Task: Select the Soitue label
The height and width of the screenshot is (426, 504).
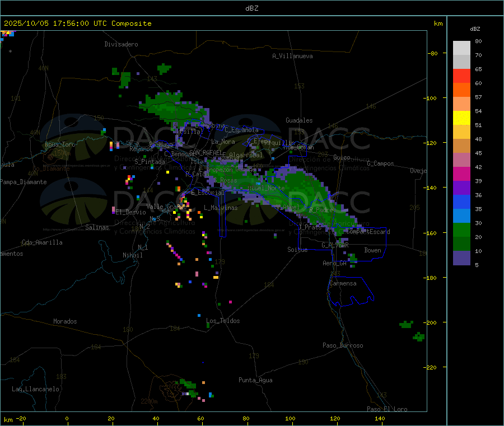Action: [297, 250]
